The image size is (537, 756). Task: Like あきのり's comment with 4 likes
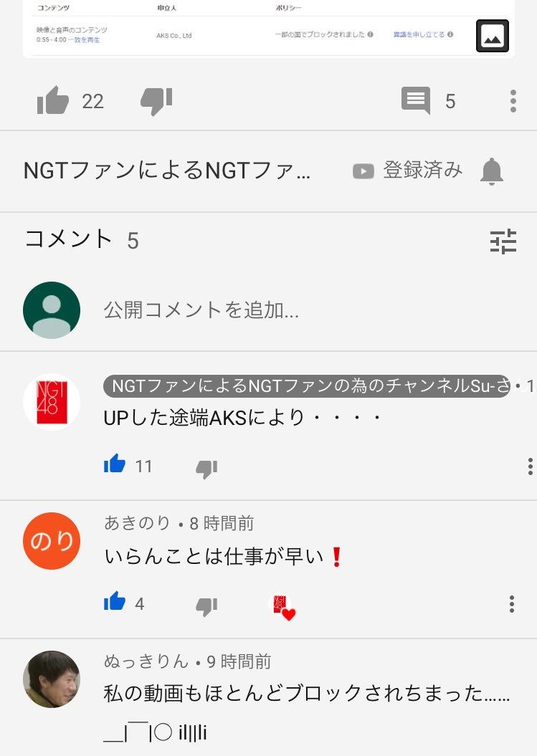coord(114,602)
